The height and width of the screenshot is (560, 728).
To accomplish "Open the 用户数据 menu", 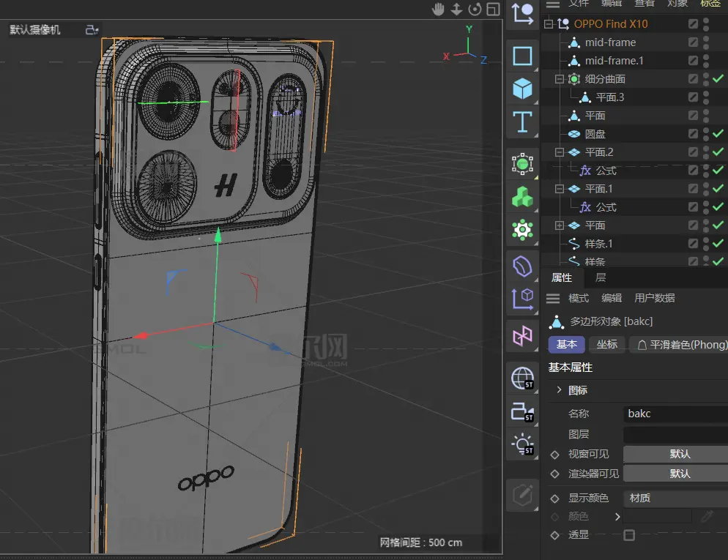I will tap(655, 298).
